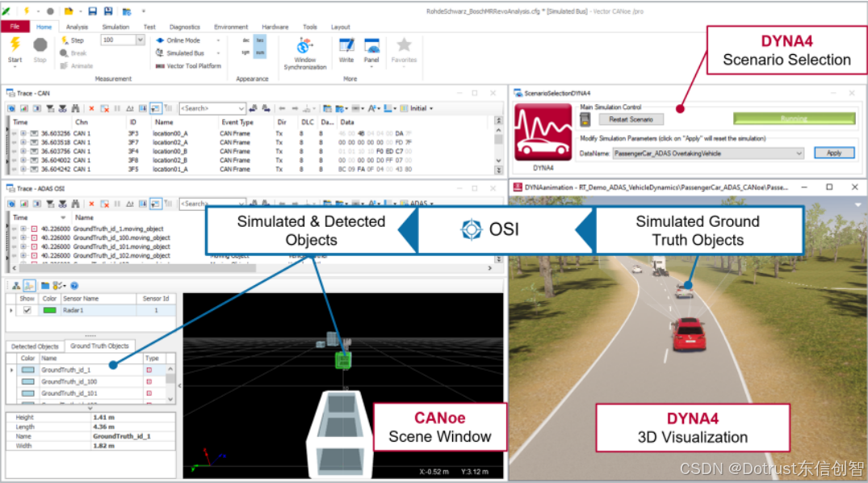Open the Layout ribbon tab
The image size is (868, 483).
click(x=341, y=27)
